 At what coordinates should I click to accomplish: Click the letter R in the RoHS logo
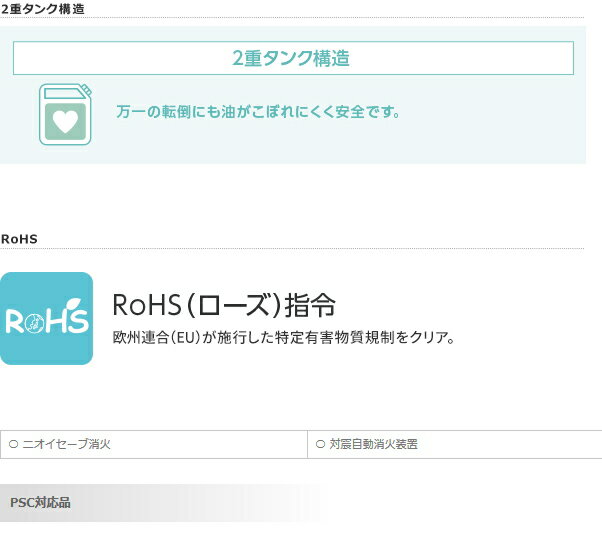[16, 322]
